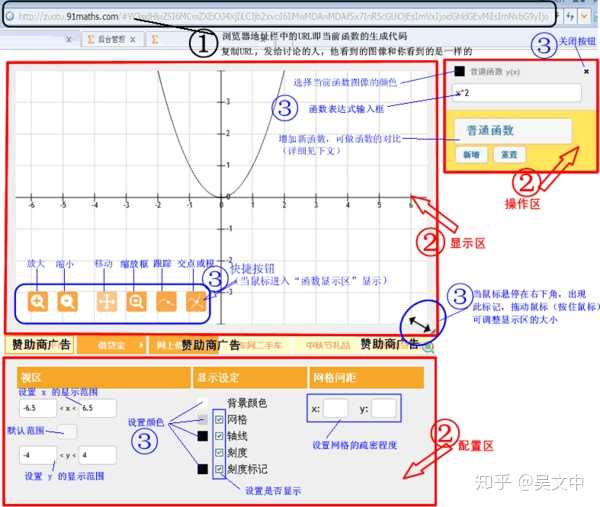
Task: Click the refresh icon right of address bar
Action: (x=570, y=16)
